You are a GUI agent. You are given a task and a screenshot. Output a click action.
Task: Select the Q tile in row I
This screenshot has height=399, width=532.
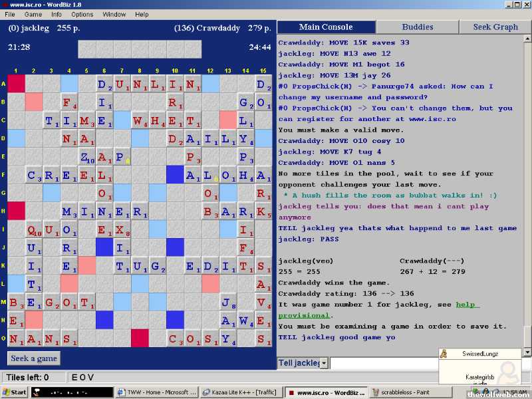pyautogui.click(x=34, y=229)
